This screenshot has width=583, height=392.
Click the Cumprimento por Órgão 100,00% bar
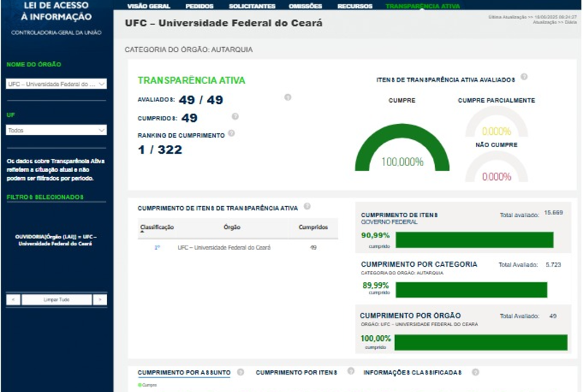point(481,342)
